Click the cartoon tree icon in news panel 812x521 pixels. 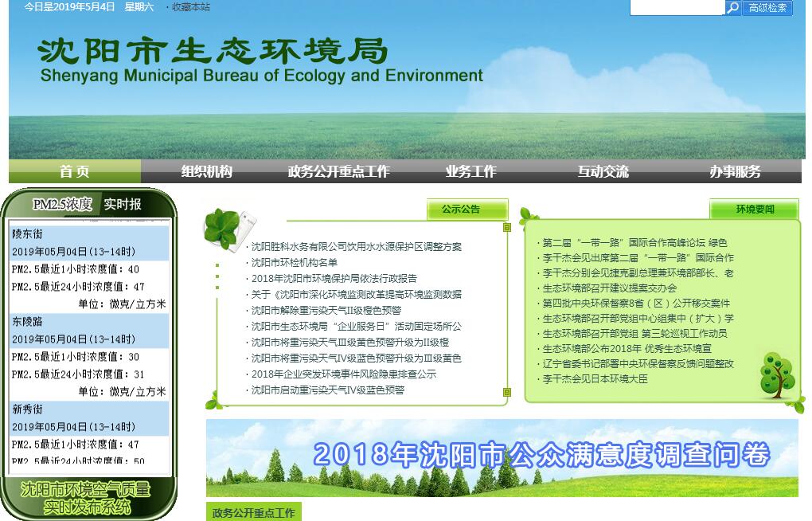[776, 374]
